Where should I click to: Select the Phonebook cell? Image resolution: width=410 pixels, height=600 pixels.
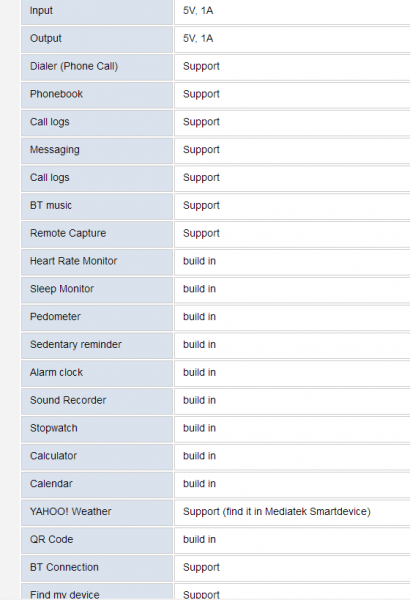97,95
